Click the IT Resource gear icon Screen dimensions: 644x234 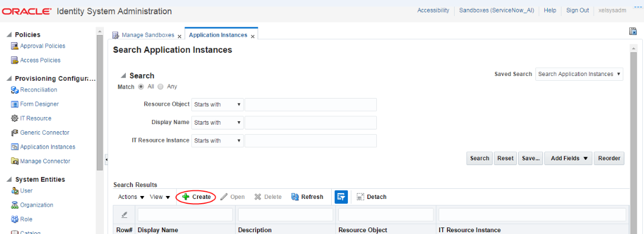(x=14, y=118)
